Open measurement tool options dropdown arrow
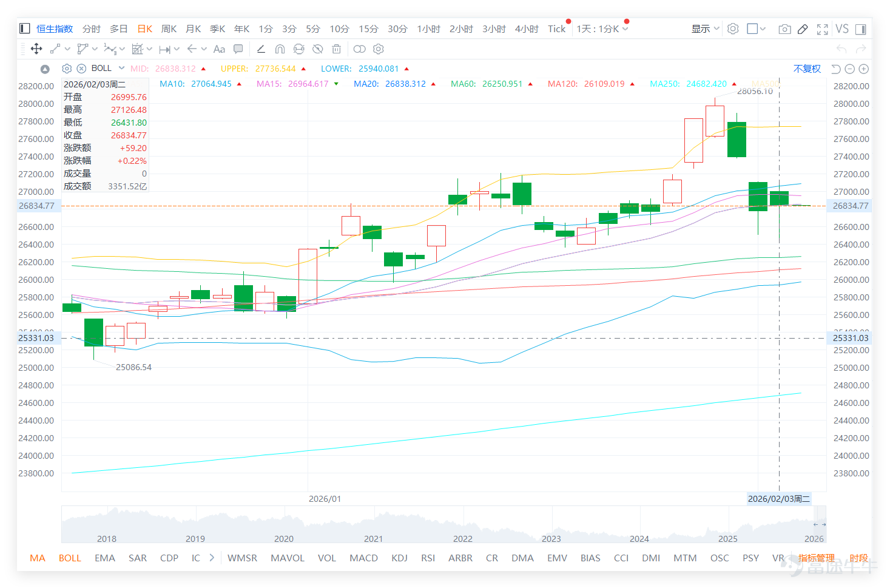The width and height of the screenshot is (890, 588). (149, 49)
